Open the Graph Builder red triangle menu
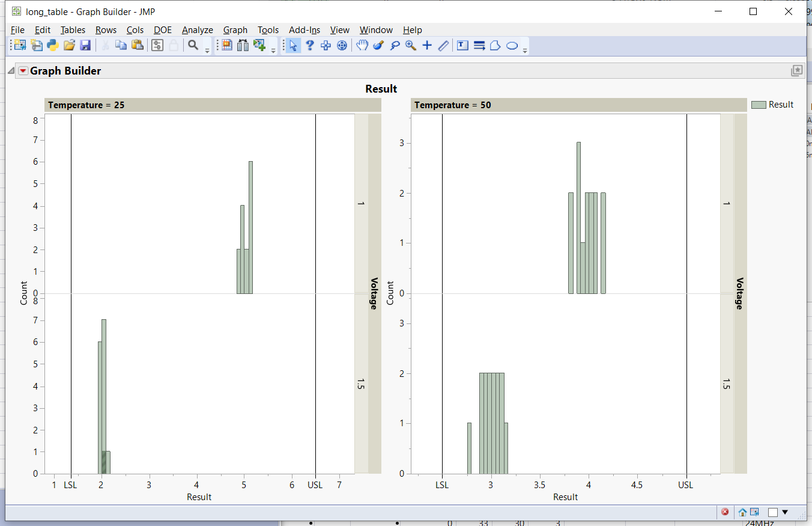 23,71
